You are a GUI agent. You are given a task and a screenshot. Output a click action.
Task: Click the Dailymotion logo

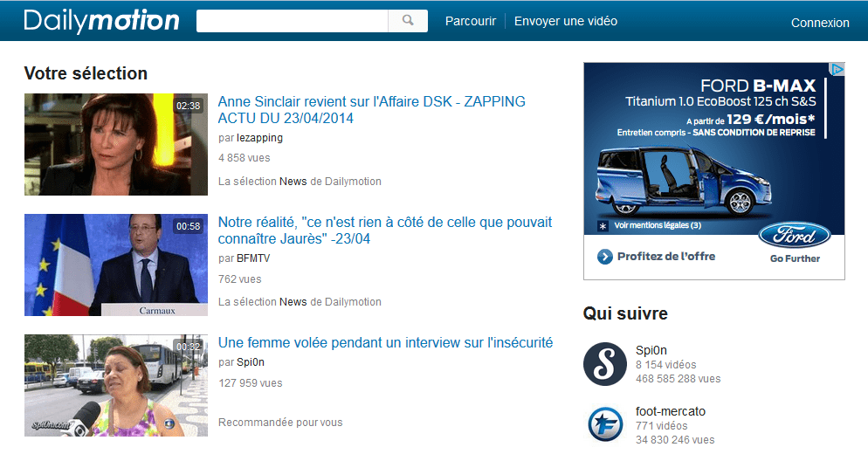102,21
